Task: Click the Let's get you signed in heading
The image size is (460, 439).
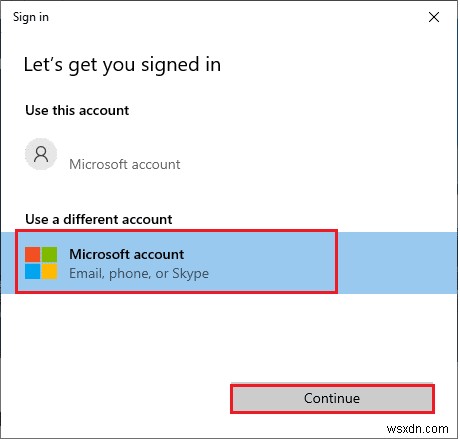Action: pos(122,65)
